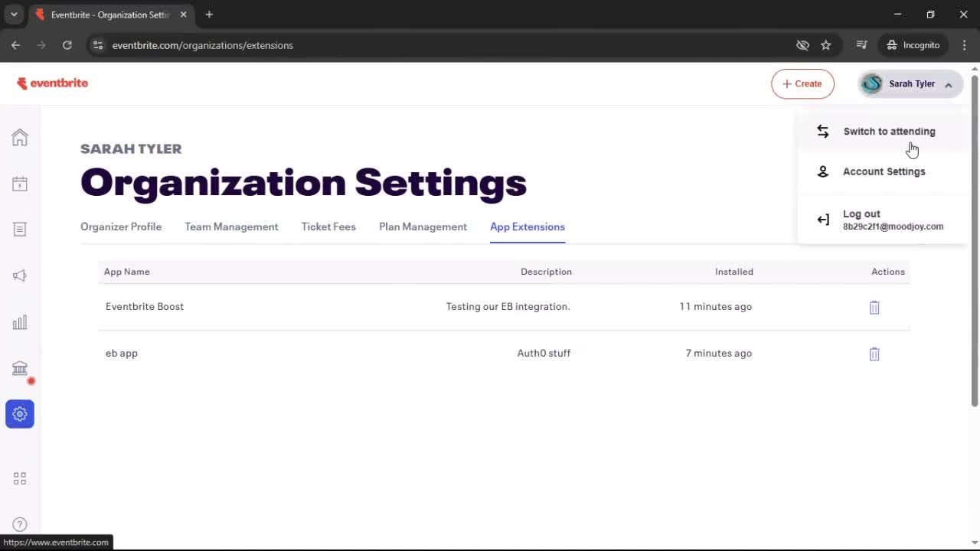The image size is (980, 551).
Task: Open Chrome's three-dot menu
Action: 964,45
